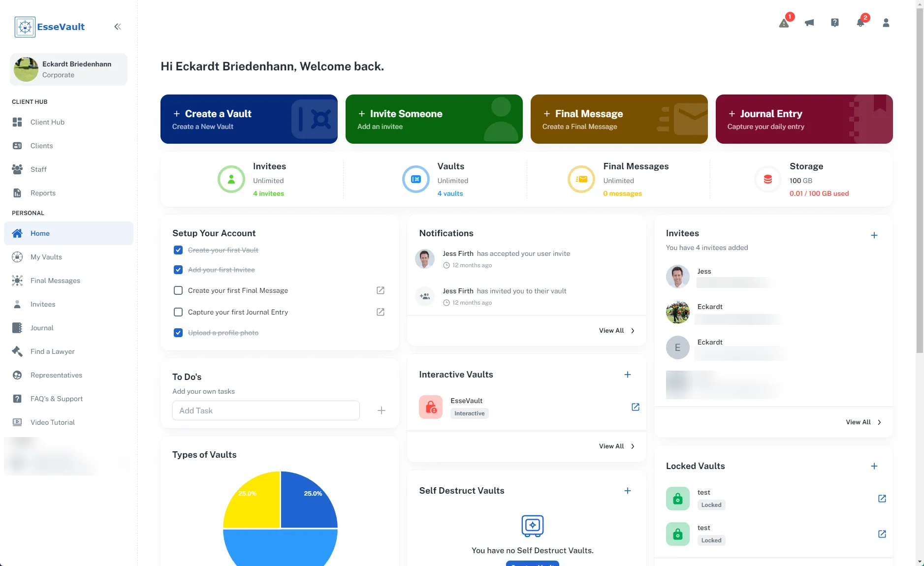
Task: Uncheck Upload a profile photo checkbox
Action: (x=178, y=333)
